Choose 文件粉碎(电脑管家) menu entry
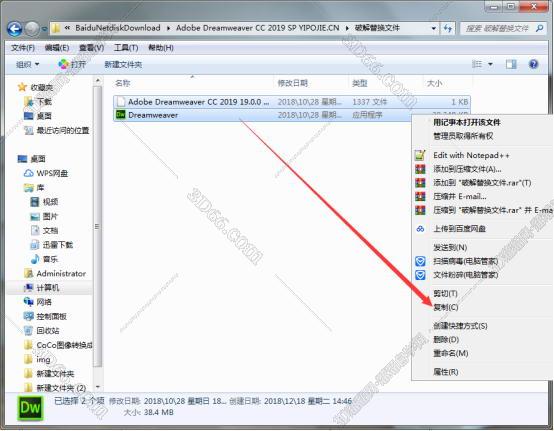This screenshot has width=554, height=431. 466,275
